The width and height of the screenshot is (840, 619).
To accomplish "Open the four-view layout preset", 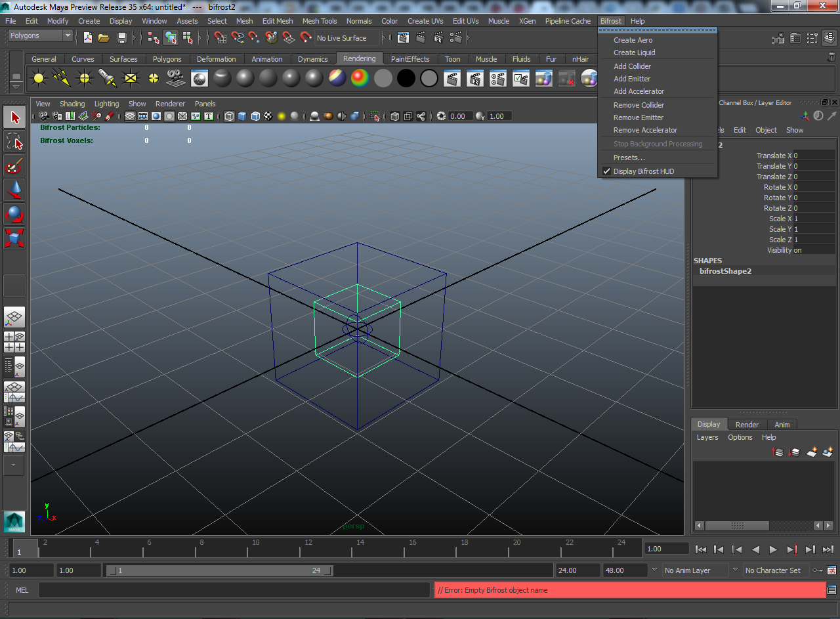I will click(14, 341).
